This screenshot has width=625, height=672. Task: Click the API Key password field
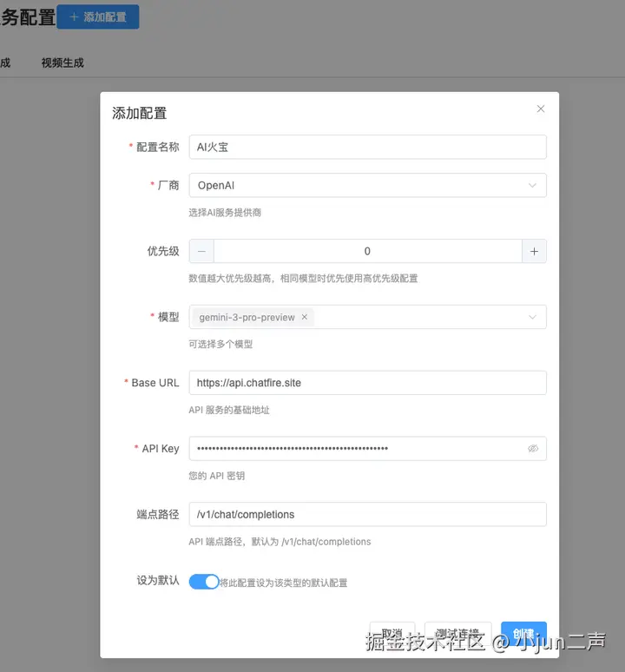367,448
